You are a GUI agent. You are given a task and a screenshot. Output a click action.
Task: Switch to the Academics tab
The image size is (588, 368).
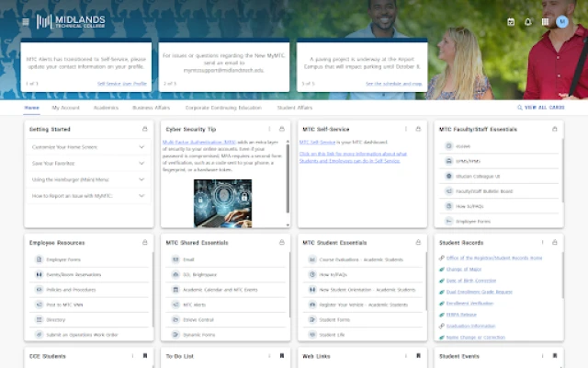tap(106, 108)
